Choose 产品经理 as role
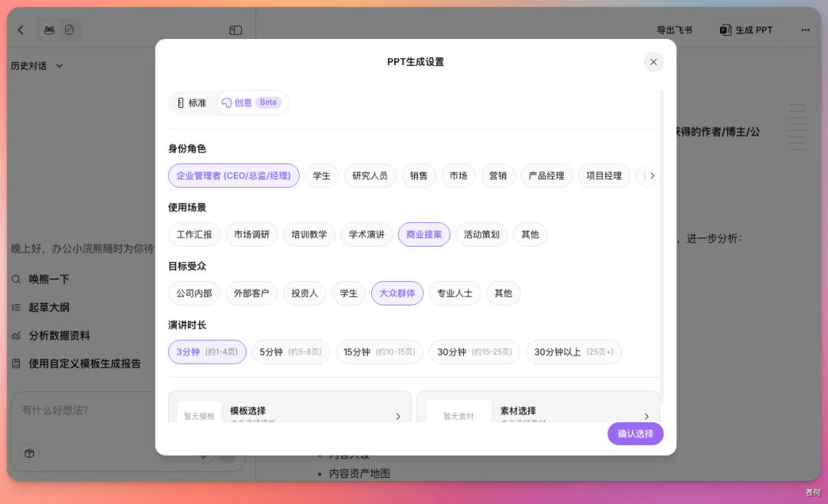 coord(547,175)
